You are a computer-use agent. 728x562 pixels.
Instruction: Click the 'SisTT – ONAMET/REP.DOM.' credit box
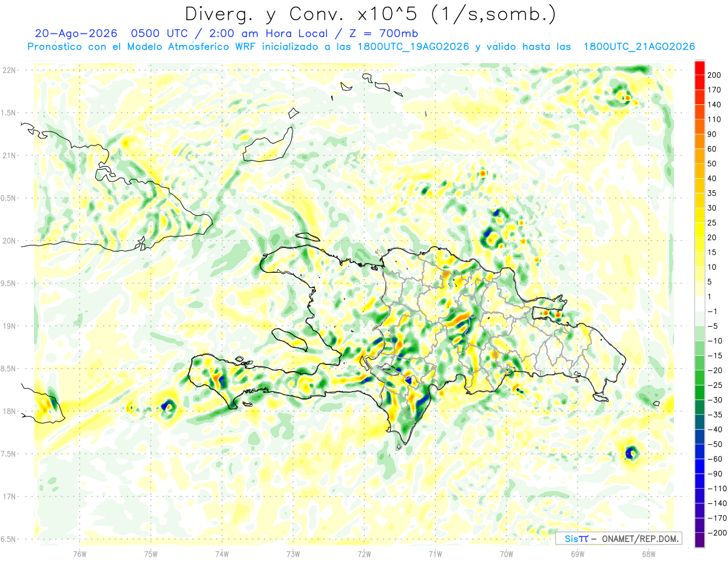pyautogui.click(x=618, y=538)
